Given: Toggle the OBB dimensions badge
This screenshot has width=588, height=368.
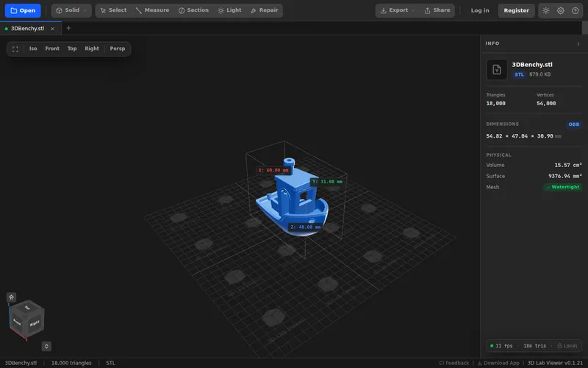Looking at the screenshot, I should click(574, 124).
